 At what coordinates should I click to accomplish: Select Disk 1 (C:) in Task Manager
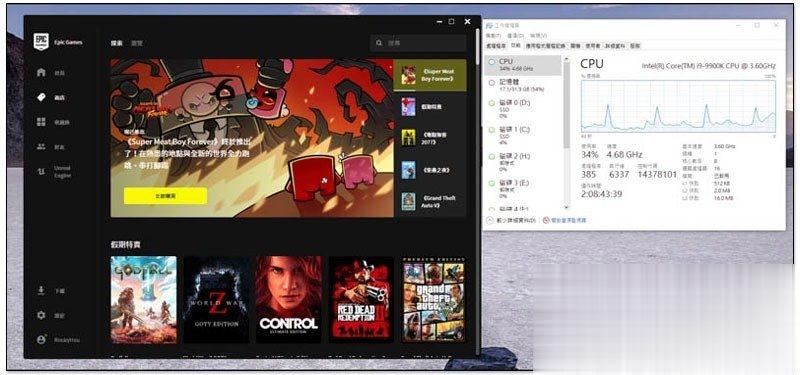point(523,136)
